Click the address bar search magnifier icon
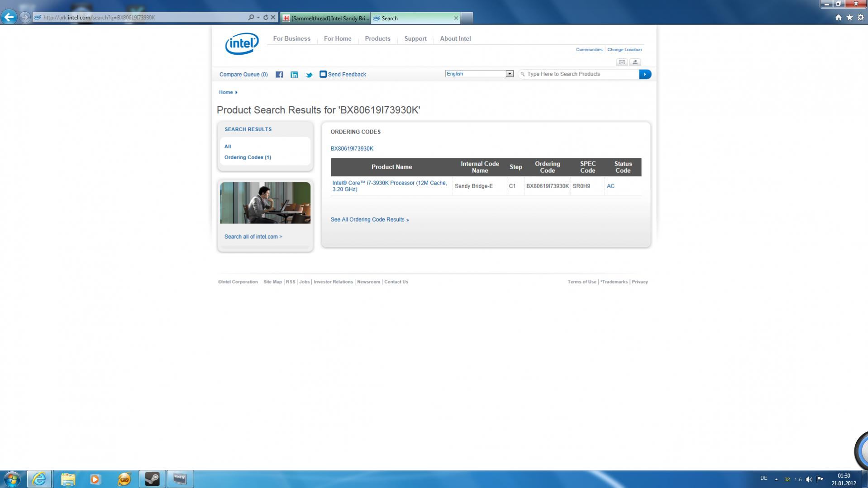 coord(251,17)
